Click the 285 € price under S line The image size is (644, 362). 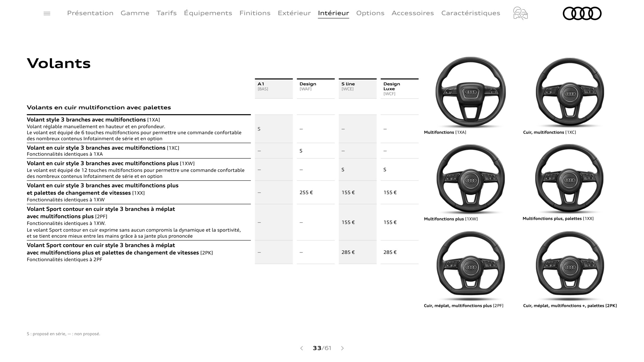tap(348, 252)
